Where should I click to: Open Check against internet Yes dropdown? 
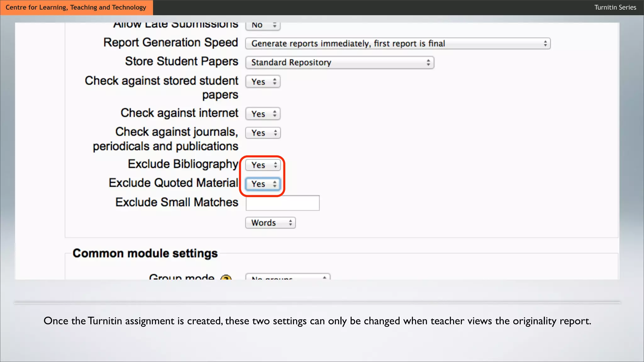point(263,114)
